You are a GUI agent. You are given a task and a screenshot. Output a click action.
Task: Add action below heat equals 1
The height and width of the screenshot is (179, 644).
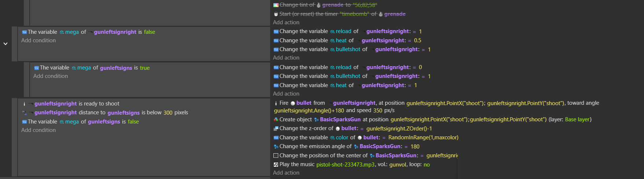[x=286, y=94]
